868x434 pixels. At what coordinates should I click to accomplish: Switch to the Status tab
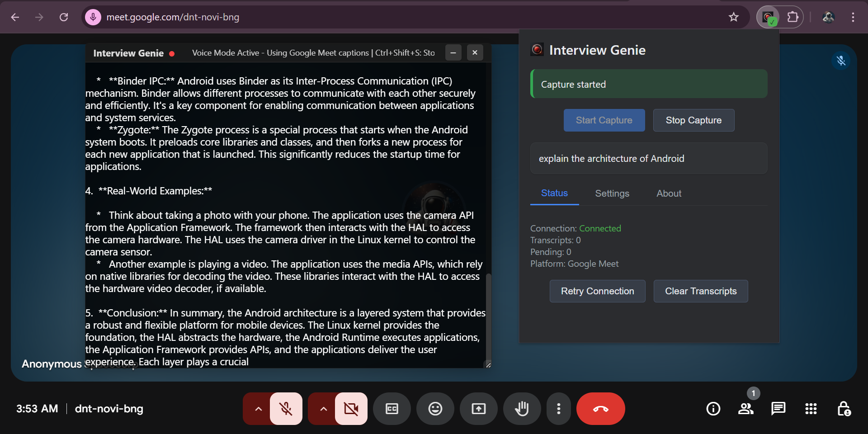coord(554,193)
